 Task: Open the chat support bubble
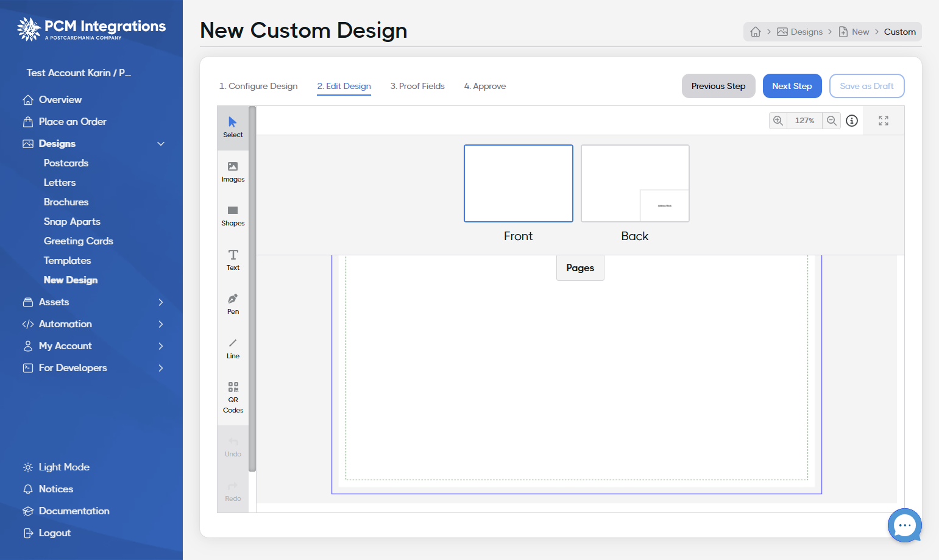pyautogui.click(x=905, y=525)
